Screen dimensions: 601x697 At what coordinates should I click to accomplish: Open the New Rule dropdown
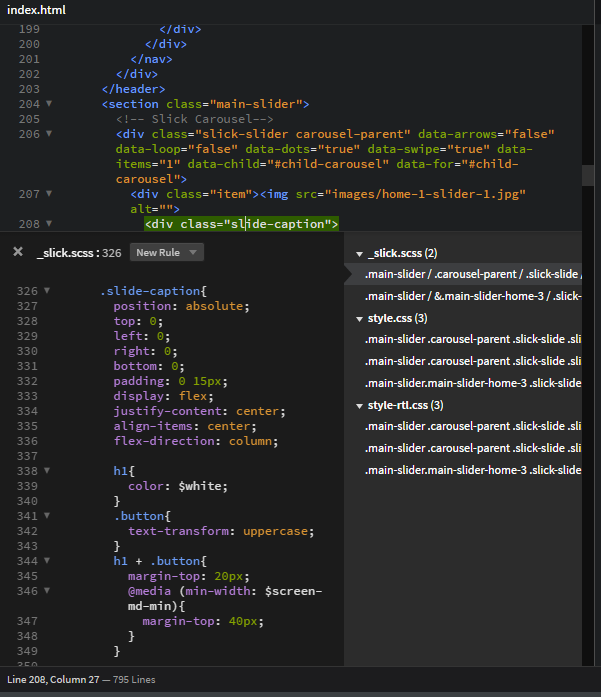click(167, 252)
